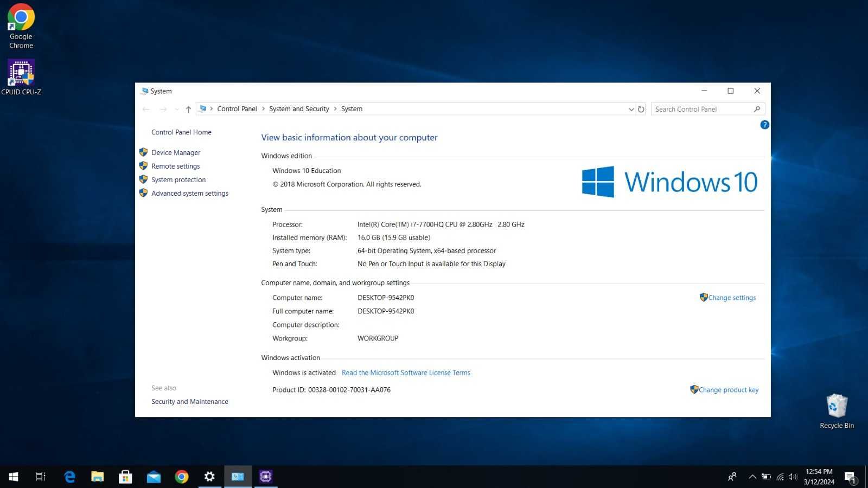This screenshot has height=488, width=868.
Task: Open System protection link
Action: click(178, 179)
